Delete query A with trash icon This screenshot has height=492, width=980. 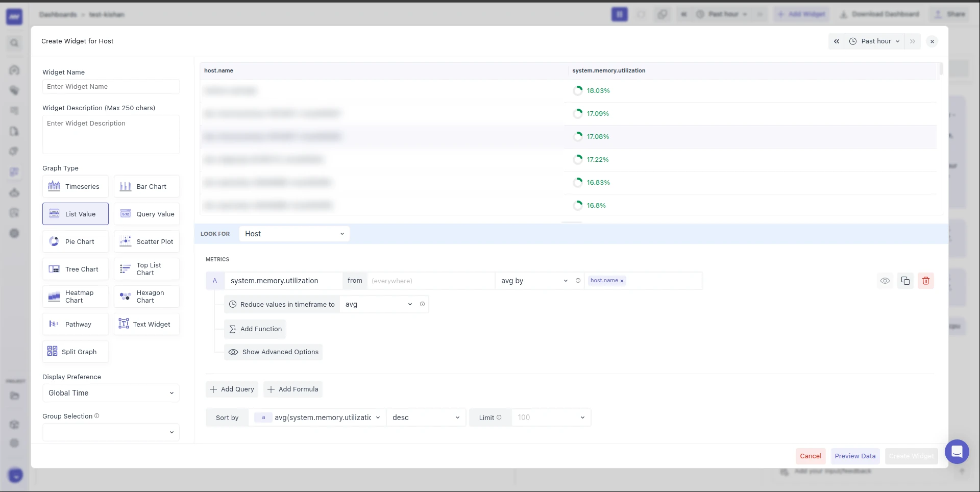926,281
